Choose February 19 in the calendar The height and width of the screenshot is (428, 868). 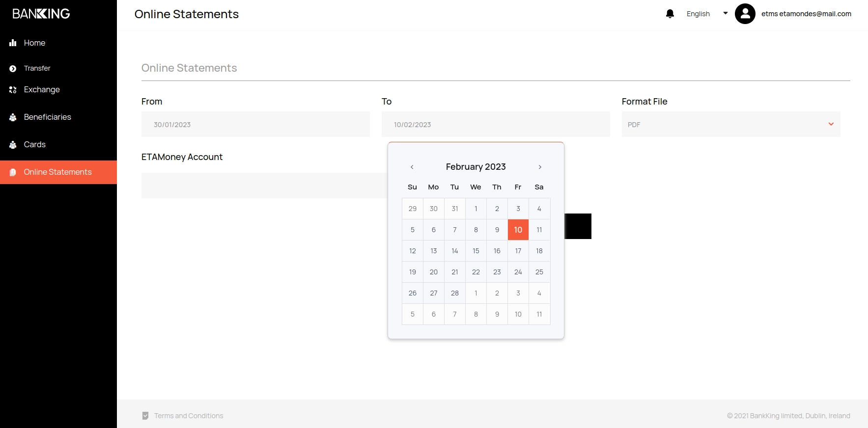(413, 272)
